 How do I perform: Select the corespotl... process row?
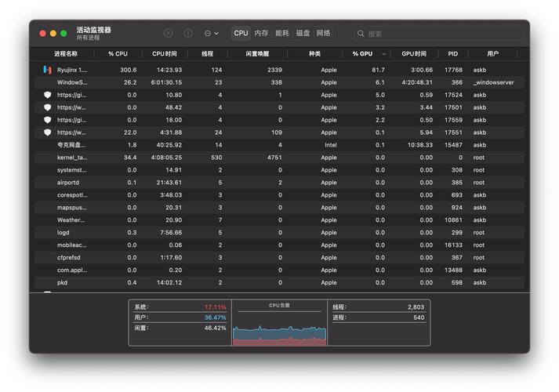click(279, 195)
